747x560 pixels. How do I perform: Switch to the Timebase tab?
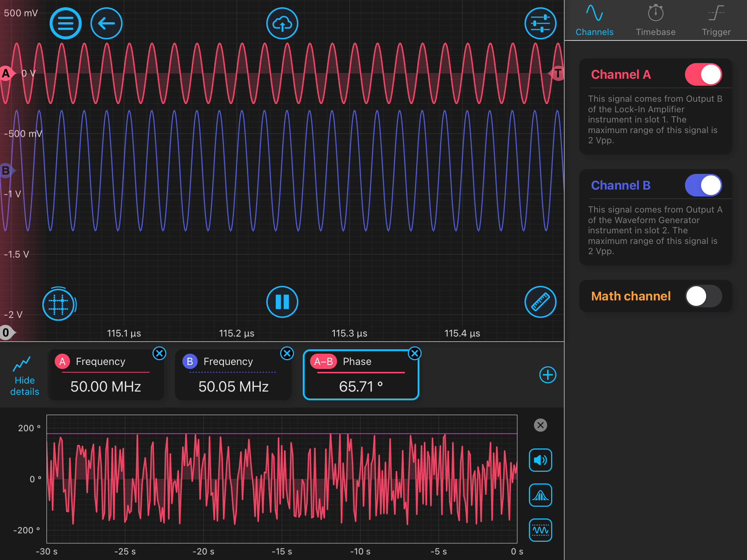pos(655,20)
